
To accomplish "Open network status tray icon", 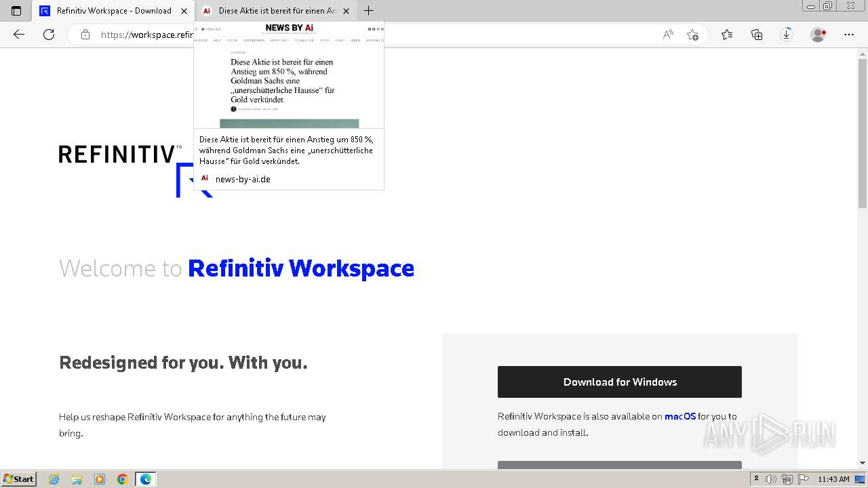I will click(787, 479).
